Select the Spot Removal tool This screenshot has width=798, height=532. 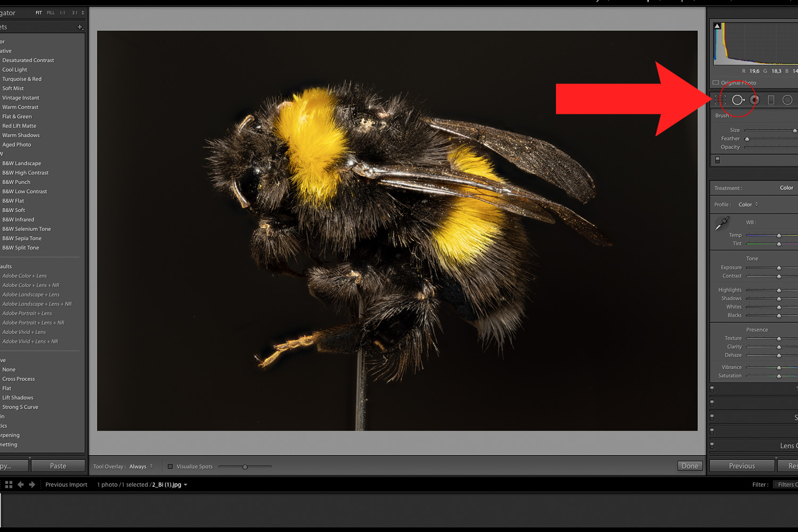(x=738, y=99)
